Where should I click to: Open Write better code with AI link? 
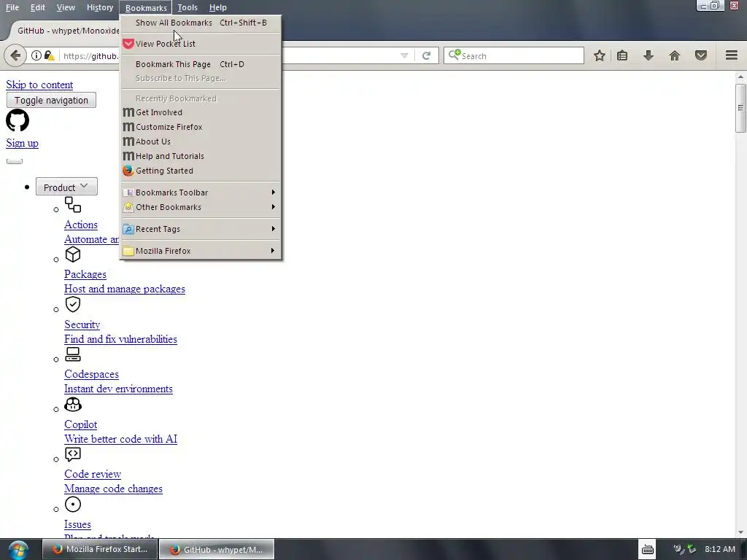[120, 439]
